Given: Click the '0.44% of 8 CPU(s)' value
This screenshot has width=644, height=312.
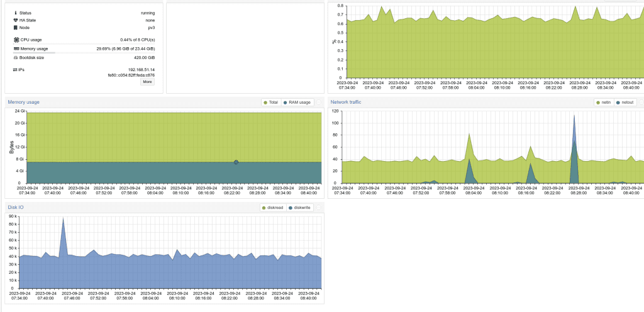Looking at the screenshot, I should pyautogui.click(x=138, y=40).
